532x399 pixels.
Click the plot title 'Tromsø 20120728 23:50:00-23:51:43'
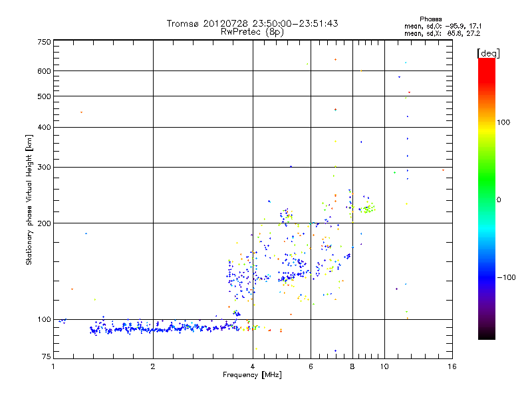pyautogui.click(x=252, y=23)
